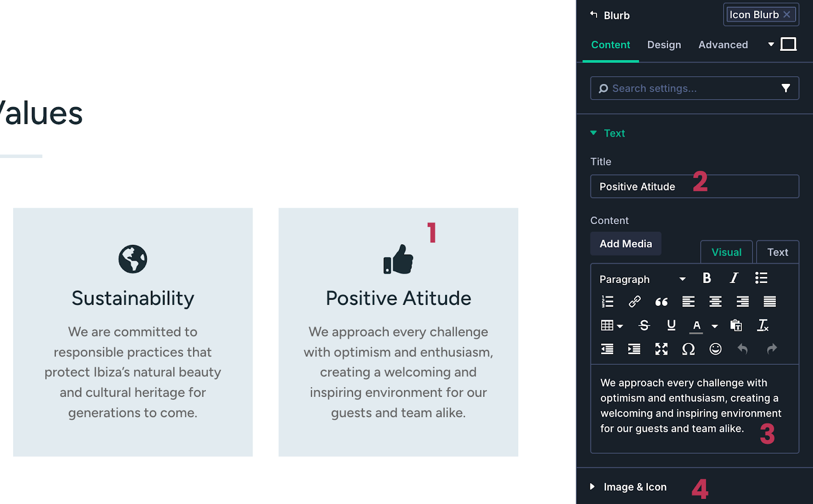Insert a special character with the Omega icon

point(688,349)
